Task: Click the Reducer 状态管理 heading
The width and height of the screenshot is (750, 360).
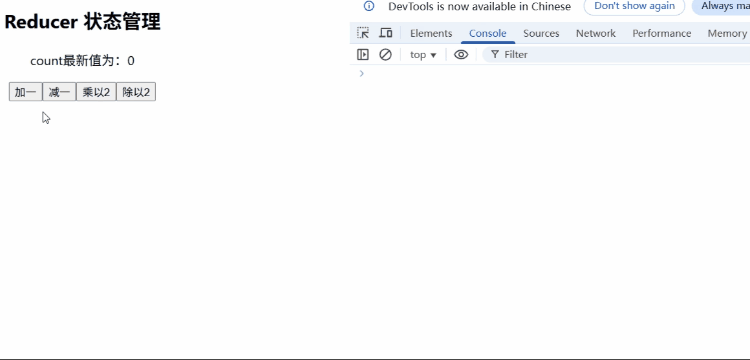Action: [x=82, y=22]
